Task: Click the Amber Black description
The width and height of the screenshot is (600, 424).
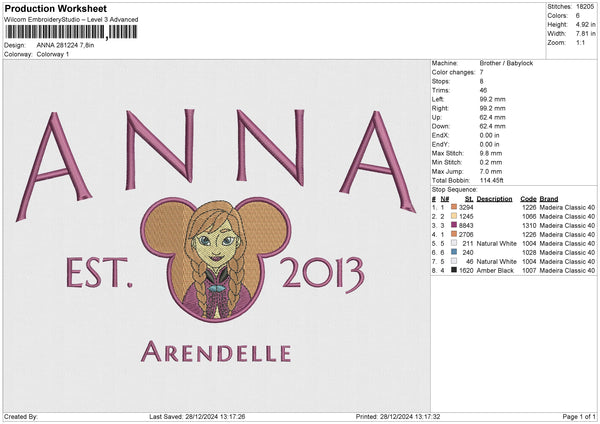Action: tap(495, 271)
